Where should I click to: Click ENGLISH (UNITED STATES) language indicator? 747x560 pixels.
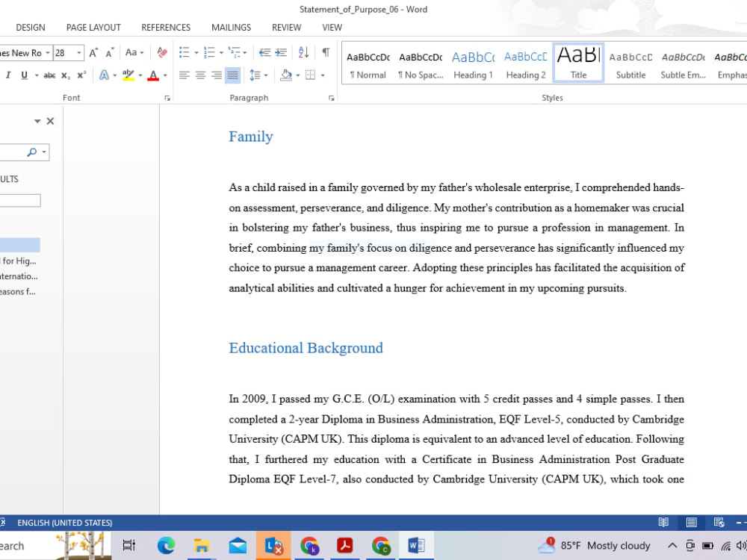coord(65,523)
